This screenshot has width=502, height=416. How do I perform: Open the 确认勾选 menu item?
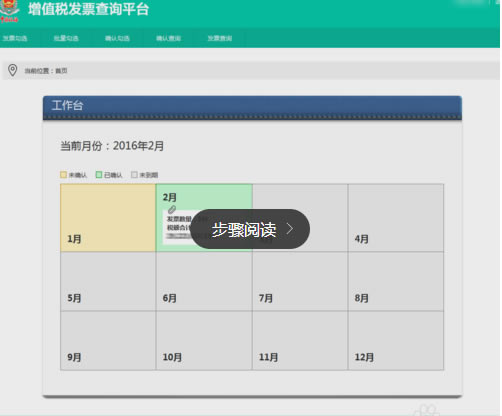(x=117, y=38)
